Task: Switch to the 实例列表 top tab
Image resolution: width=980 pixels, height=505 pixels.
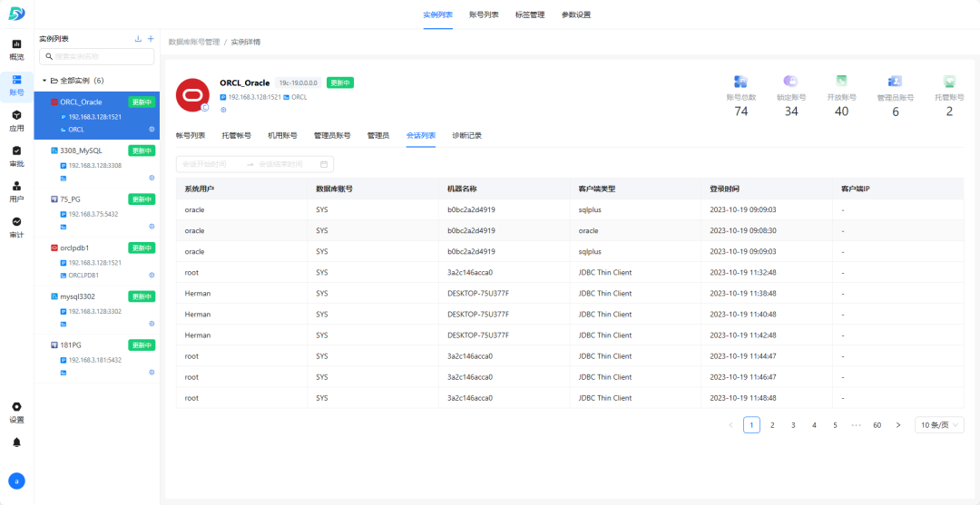Action: tap(438, 15)
